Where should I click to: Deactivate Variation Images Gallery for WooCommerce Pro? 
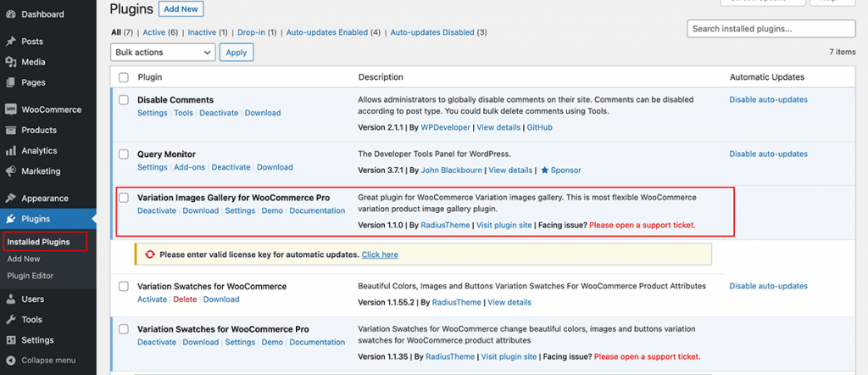click(x=157, y=211)
